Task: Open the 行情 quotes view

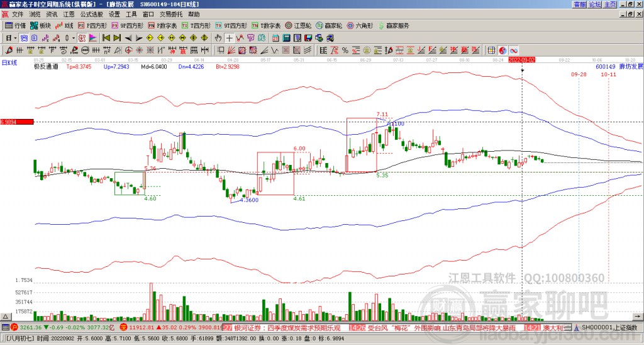Action: [16, 25]
